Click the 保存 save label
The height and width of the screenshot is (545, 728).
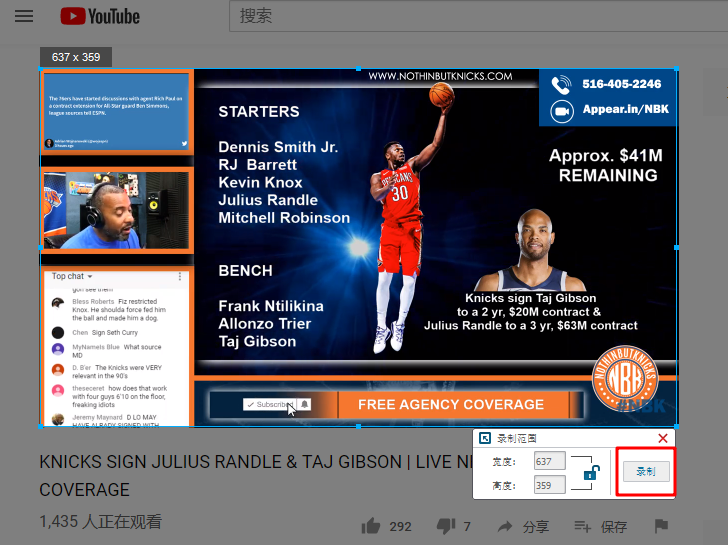(x=614, y=526)
